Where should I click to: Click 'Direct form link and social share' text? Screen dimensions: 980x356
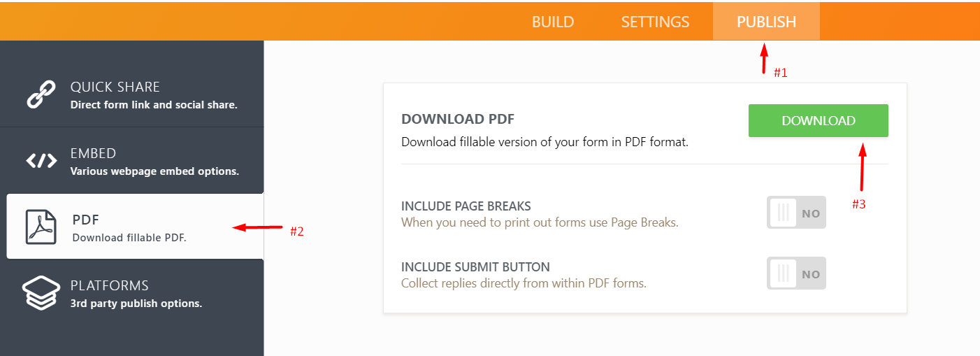154,105
